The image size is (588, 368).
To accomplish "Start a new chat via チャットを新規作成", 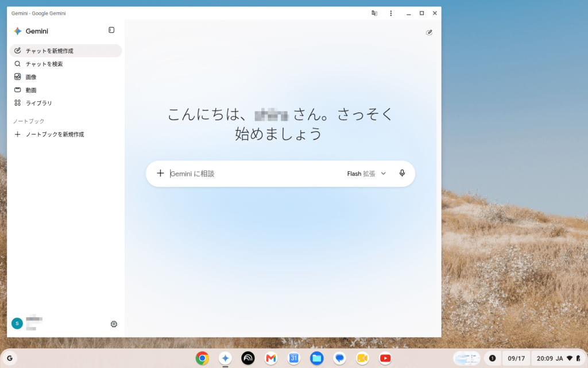I will point(65,51).
